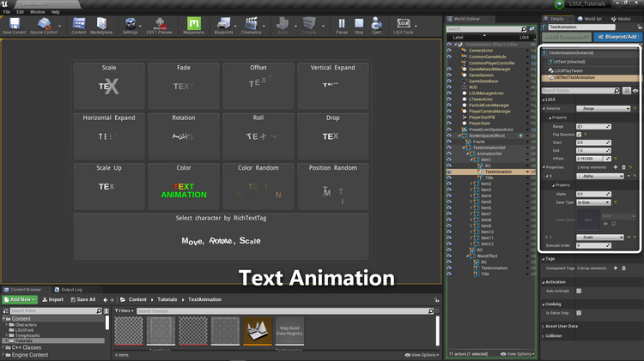
Task: Empty the Properties array with trash icon
Action: coord(623,167)
